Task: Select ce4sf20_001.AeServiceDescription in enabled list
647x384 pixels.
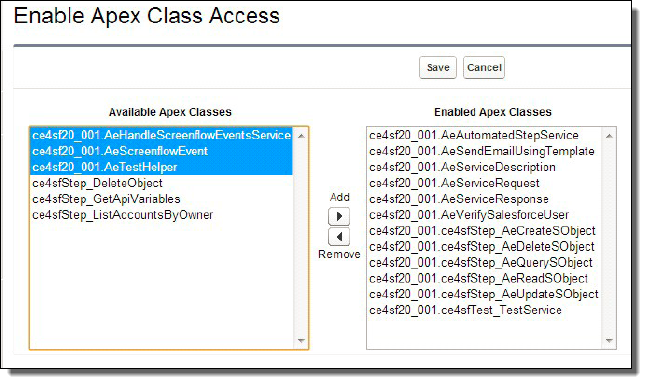Action: coord(484,167)
